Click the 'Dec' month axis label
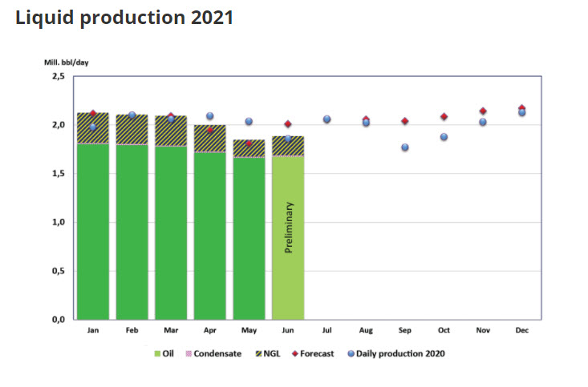This screenshot has width=588, height=387. (x=522, y=329)
